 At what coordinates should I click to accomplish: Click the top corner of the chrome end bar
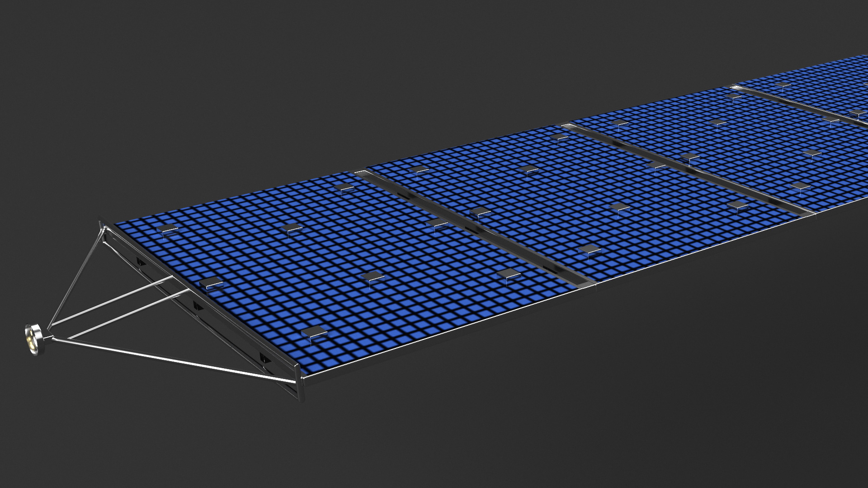[x=103, y=225]
